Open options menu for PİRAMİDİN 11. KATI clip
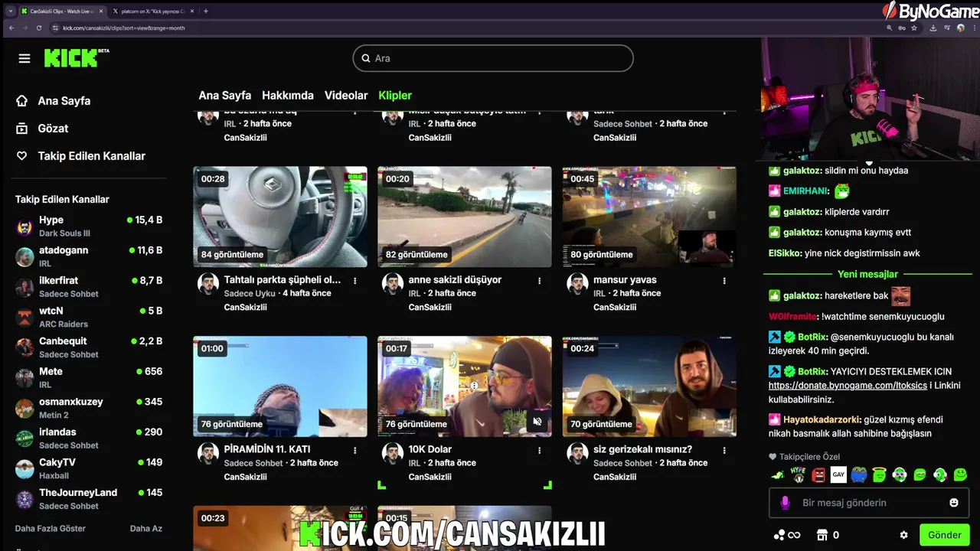 coord(354,450)
